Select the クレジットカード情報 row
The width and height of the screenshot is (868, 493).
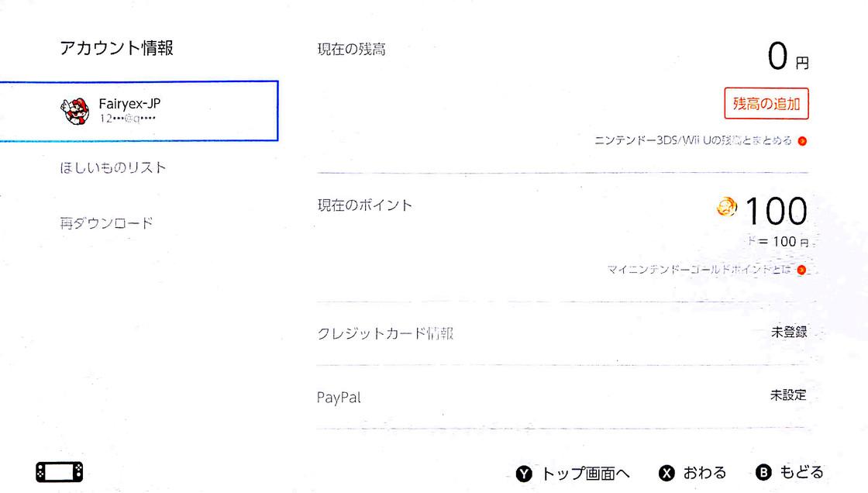coord(385,333)
